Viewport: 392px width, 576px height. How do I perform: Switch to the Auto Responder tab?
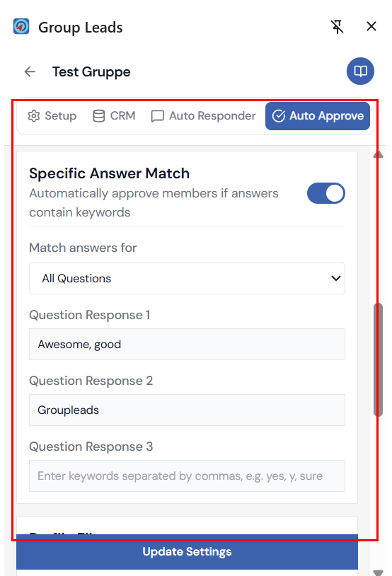click(203, 116)
